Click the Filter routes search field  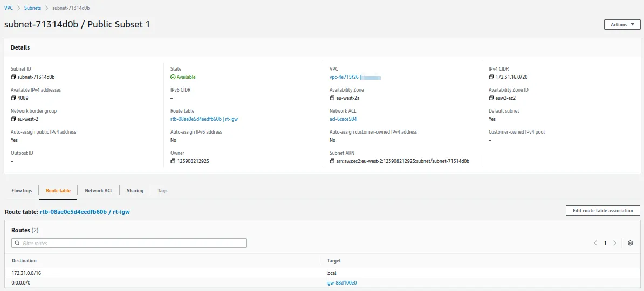tap(129, 244)
